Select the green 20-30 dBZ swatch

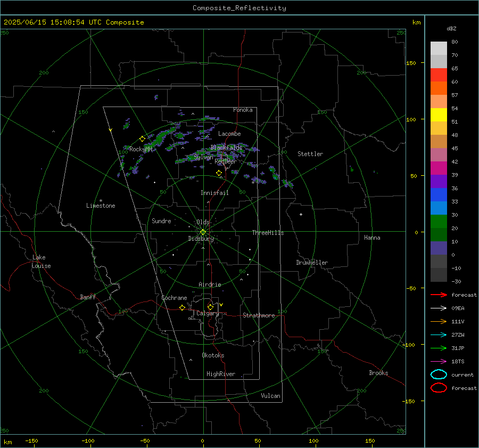[439, 222]
